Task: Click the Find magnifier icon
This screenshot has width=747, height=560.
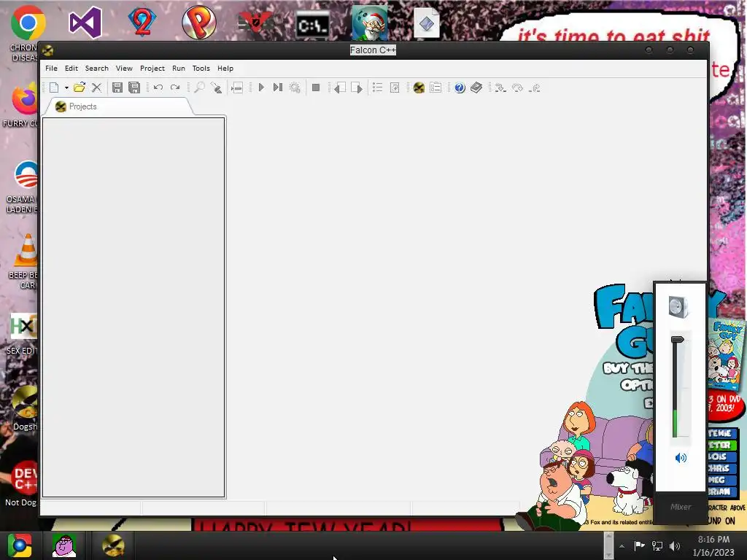Action: tap(199, 87)
